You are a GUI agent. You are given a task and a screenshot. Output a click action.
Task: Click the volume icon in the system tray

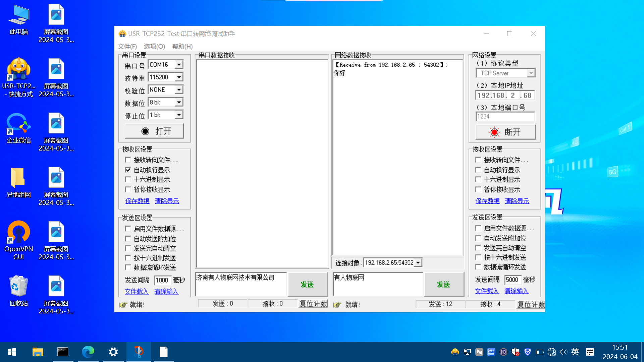[563, 352]
